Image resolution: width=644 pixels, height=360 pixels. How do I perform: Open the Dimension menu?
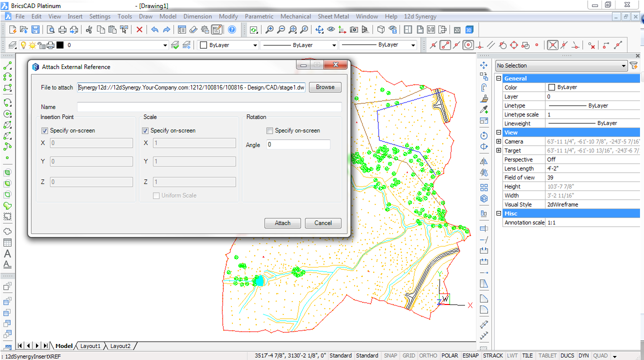coord(197,16)
